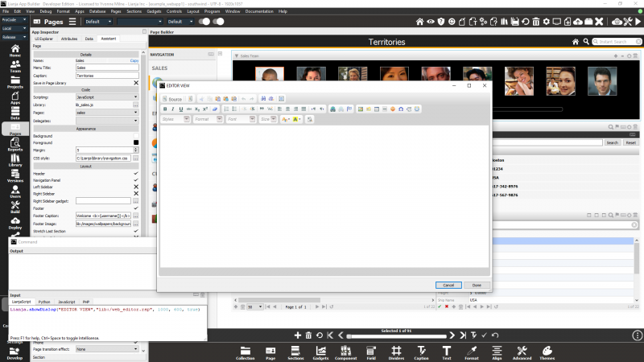Open the Size dropdown in the editor
This screenshot has width=644, height=362.
(268, 119)
